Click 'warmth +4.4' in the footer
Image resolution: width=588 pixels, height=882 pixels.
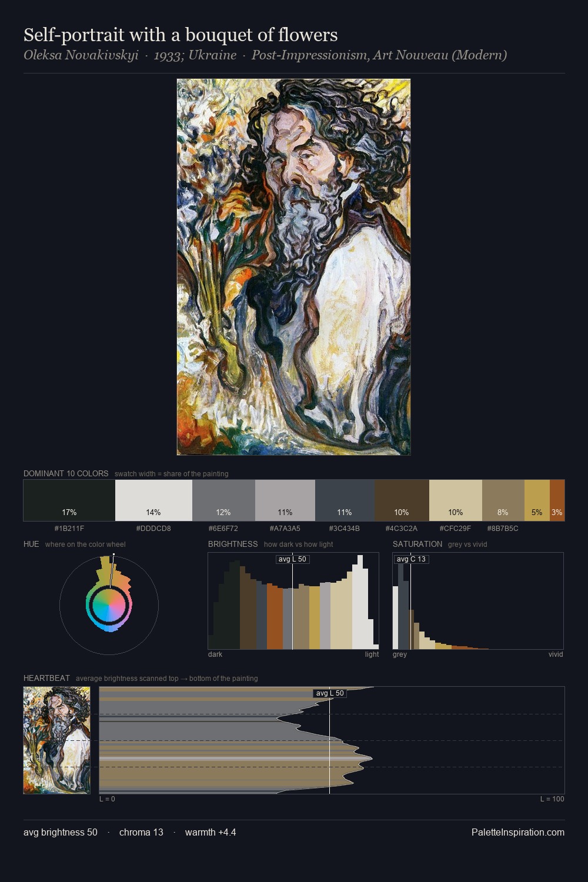click(211, 832)
